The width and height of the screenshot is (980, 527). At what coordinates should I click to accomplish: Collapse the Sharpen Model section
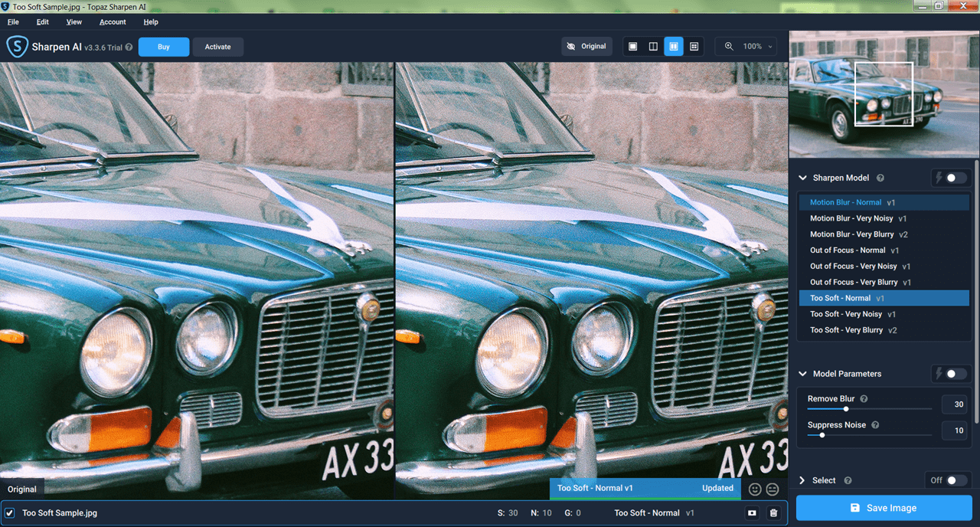click(803, 178)
